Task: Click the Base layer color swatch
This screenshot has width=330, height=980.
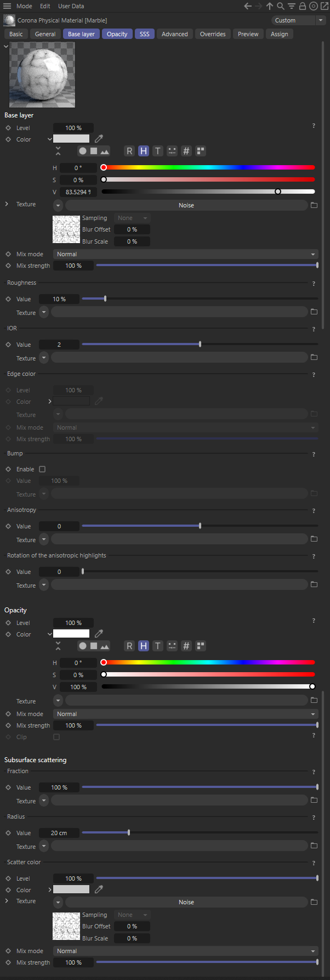Action: [71, 139]
